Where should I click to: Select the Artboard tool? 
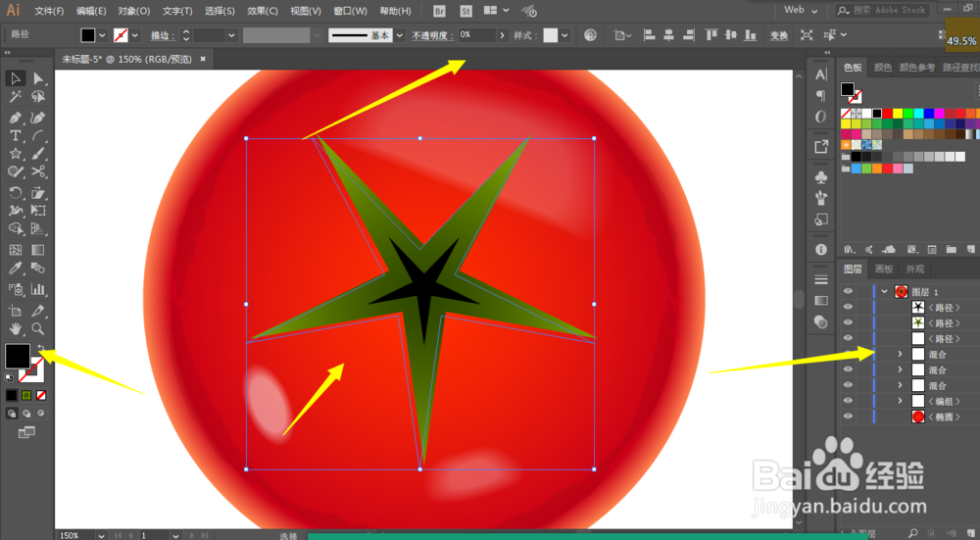pos(16,310)
